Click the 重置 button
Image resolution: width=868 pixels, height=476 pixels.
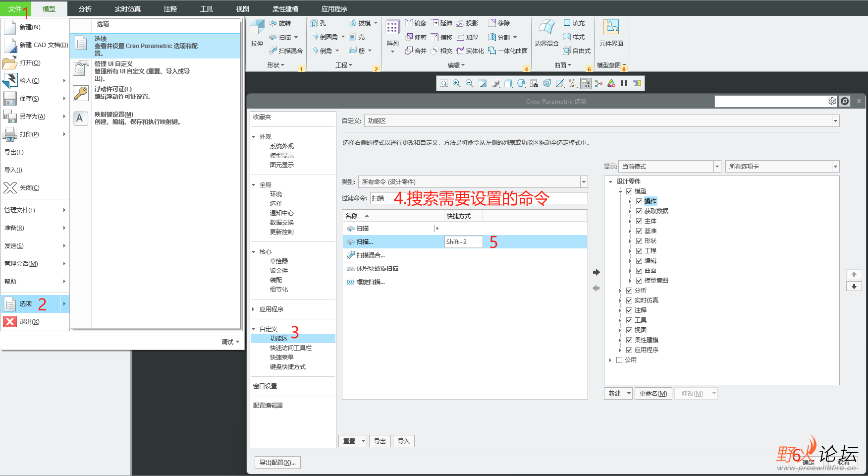(349, 441)
